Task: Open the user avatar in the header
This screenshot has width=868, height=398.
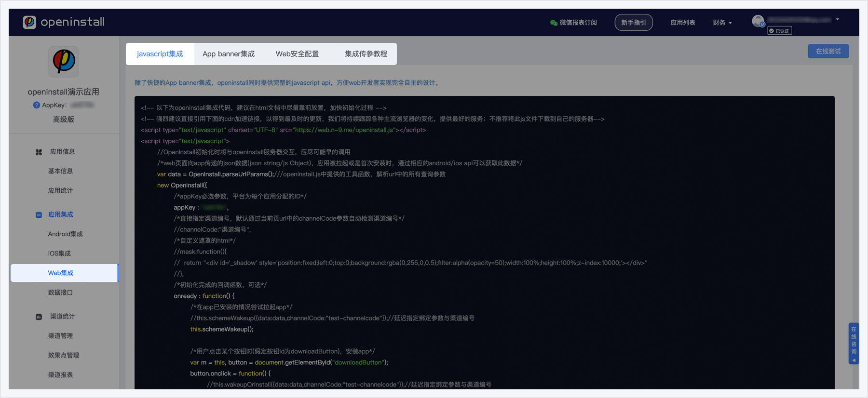Action: pos(758,21)
